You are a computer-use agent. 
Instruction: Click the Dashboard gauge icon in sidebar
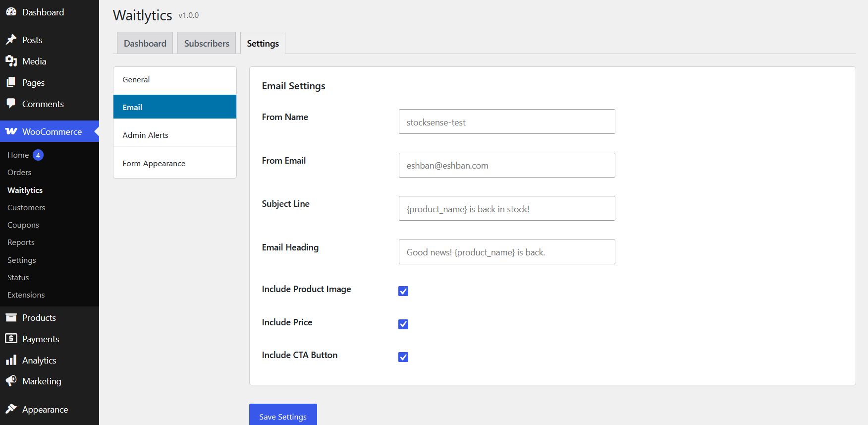click(x=11, y=12)
